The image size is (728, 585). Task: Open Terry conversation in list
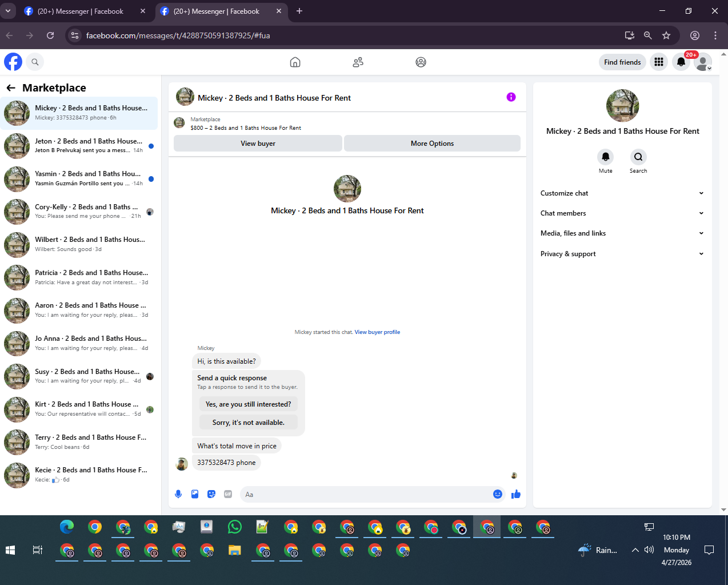79,442
